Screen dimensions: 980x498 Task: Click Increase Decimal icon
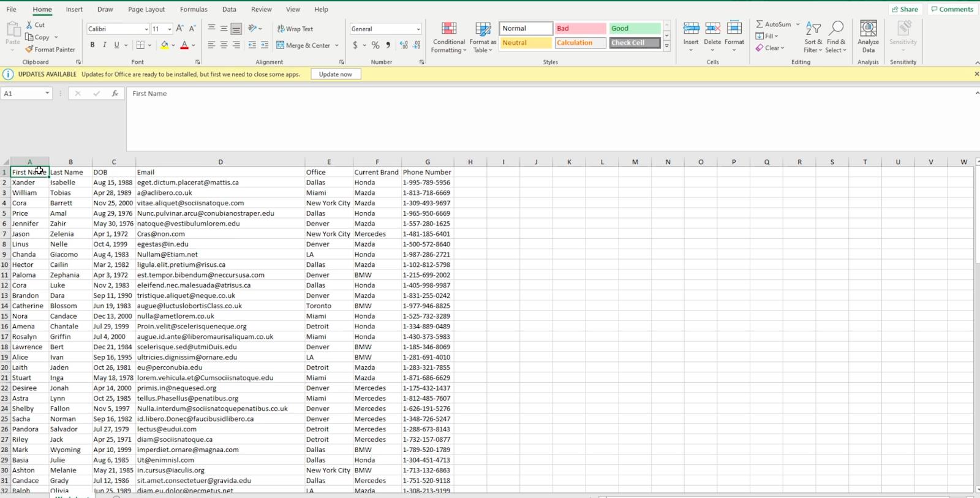click(x=404, y=45)
